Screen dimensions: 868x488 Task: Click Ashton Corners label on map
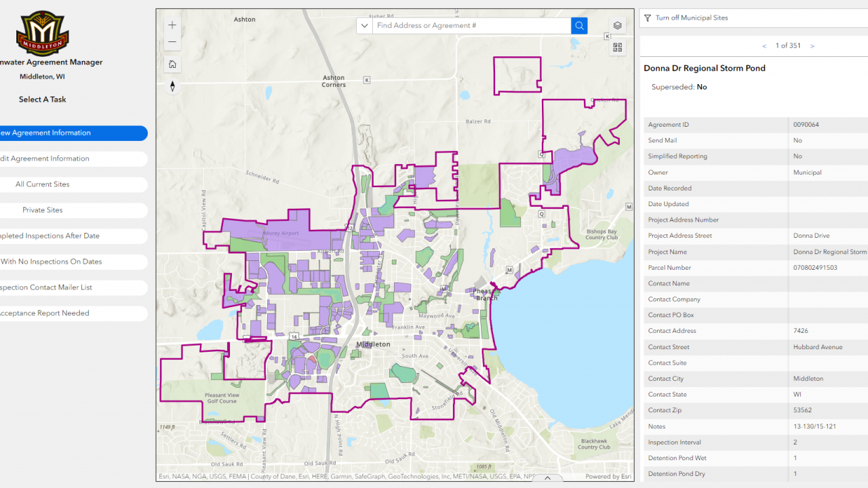pyautogui.click(x=334, y=81)
